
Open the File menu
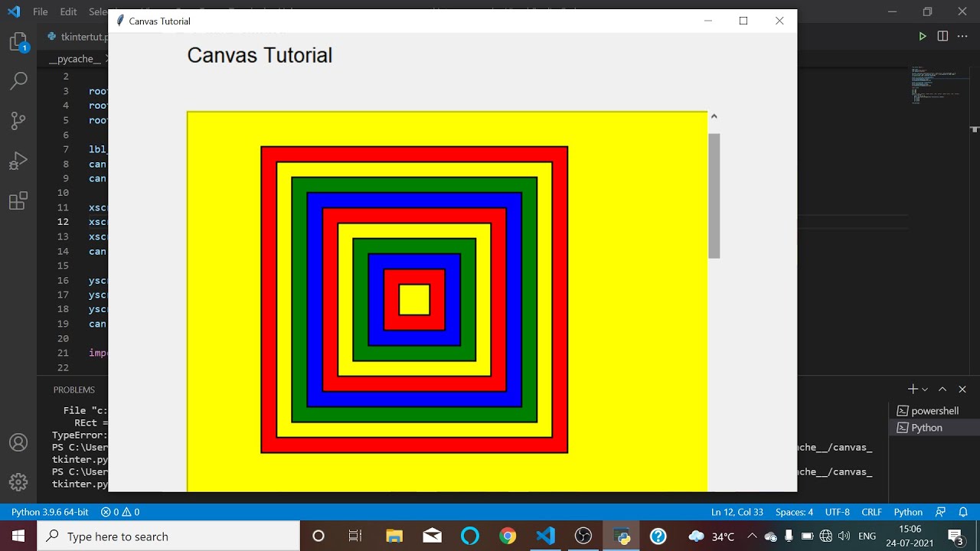(x=41, y=11)
